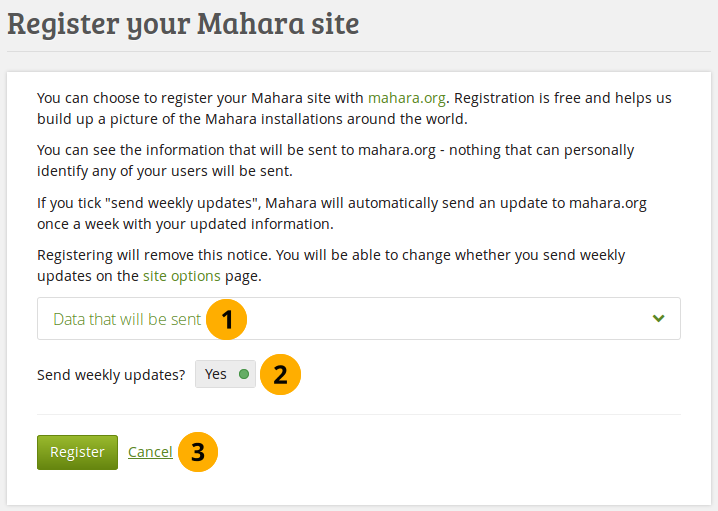Click the green chevron down arrow
Viewport: 718px width, 511px height.
[x=658, y=319]
